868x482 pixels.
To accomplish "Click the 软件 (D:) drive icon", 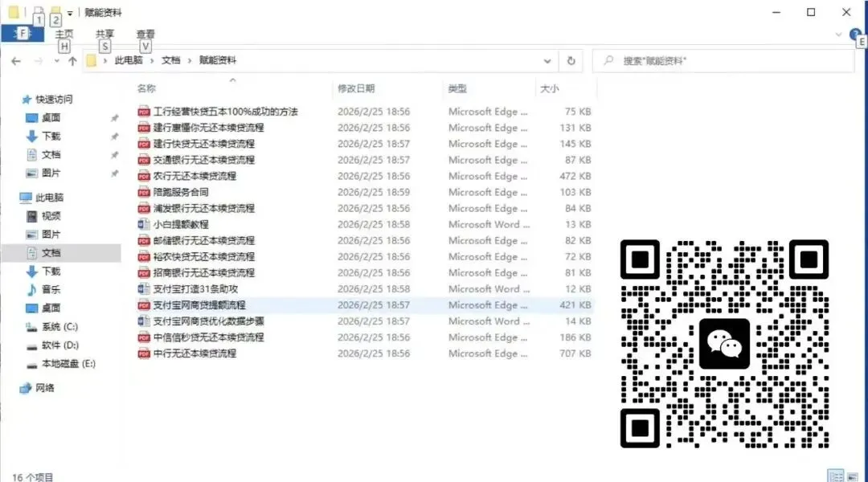I will point(32,346).
